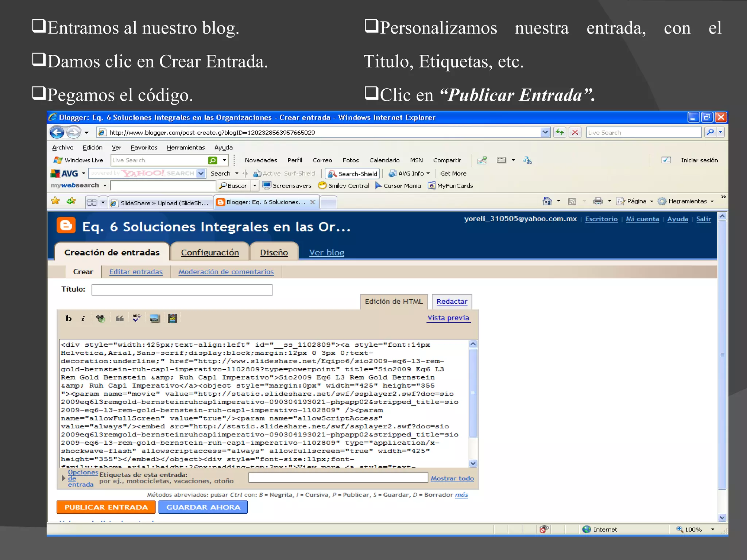
Task: Switch to the Configuración tab
Action: pos(210,252)
